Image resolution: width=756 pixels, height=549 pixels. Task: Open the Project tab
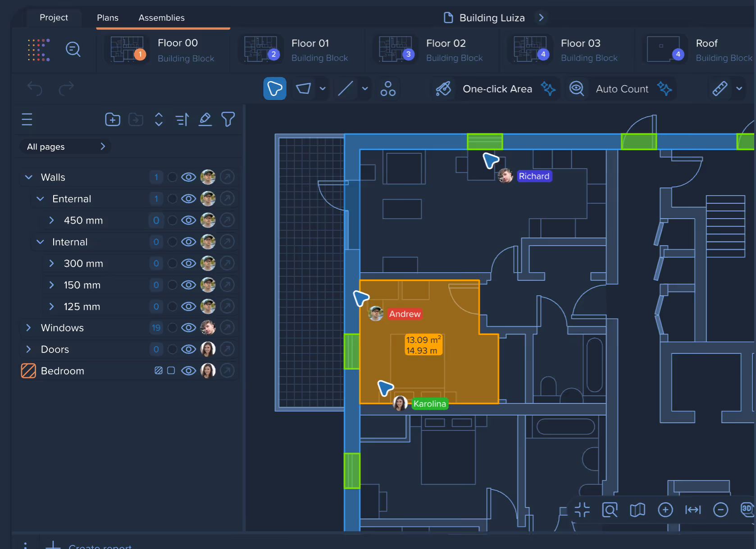(x=54, y=18)
